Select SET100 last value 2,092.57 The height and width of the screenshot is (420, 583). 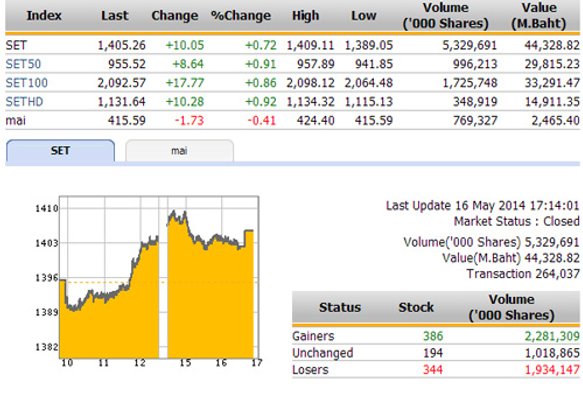point(122,83)
